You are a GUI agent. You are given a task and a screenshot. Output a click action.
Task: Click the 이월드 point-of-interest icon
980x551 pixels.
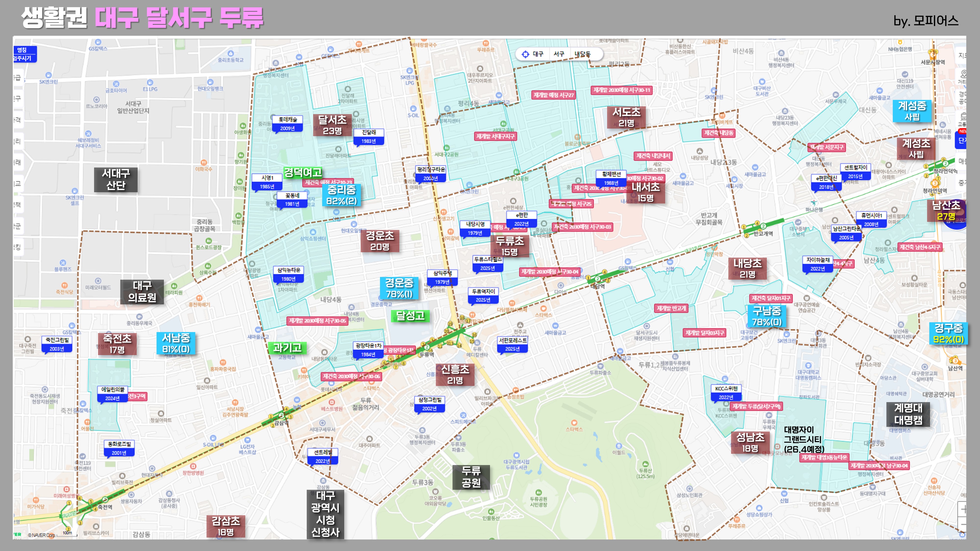click(x=619, y=446)
